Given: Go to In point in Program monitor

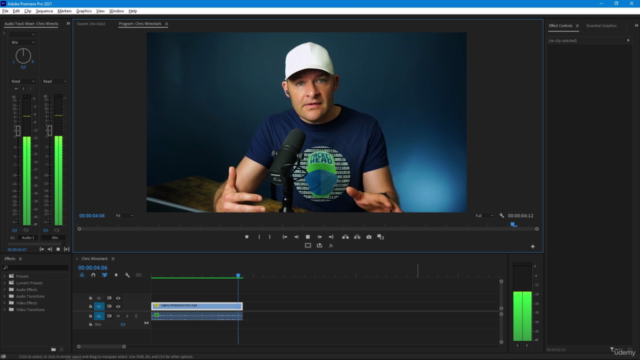Looking at the screenshot, I should click(285, 237).
